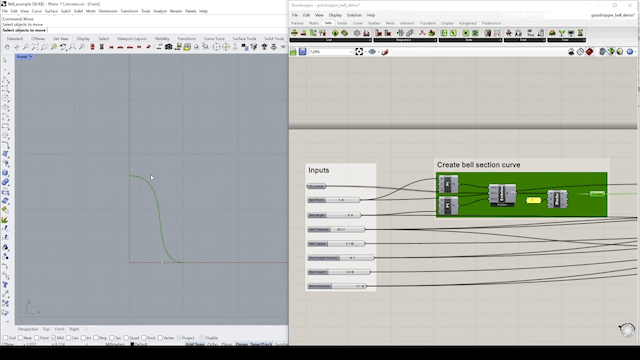Open the Front viewport title dropdown arrow
Viewport: 640px width, 360px height.
(x=31, y=57)
